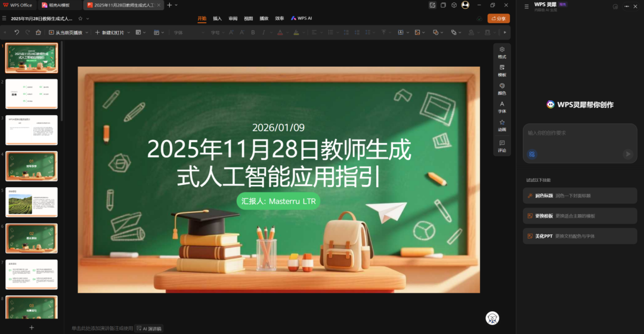Click the format painter icon in toolbar
Viewport: 644px width, 334px height.
pyautogui.click(x=38, y=32)
